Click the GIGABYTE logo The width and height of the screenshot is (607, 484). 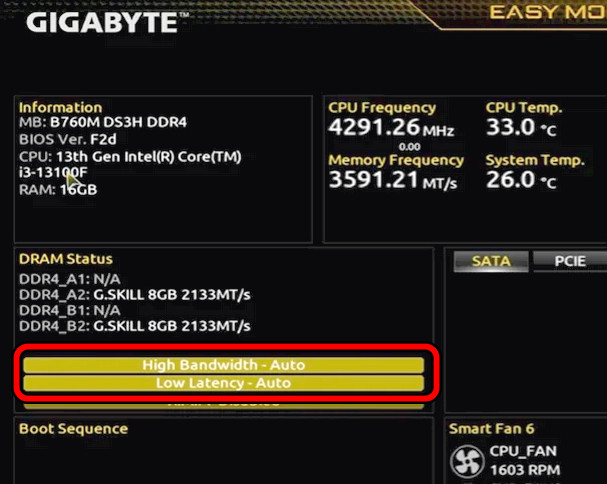coord(101,21)
